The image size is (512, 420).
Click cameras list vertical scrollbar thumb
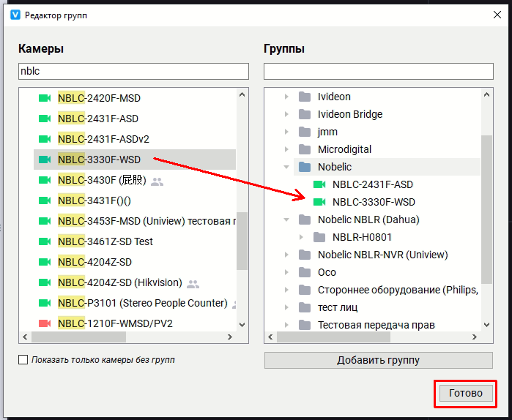[242, 241]
